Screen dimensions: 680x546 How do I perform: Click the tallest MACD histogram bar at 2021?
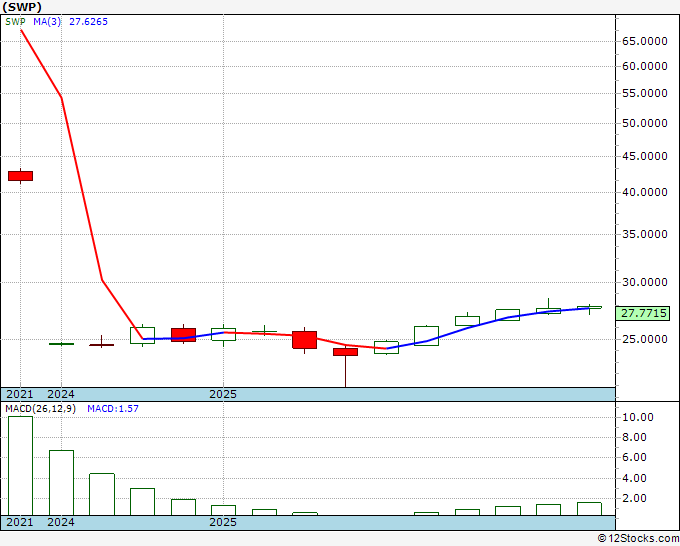pyautogui.click(x=20, y=466)
